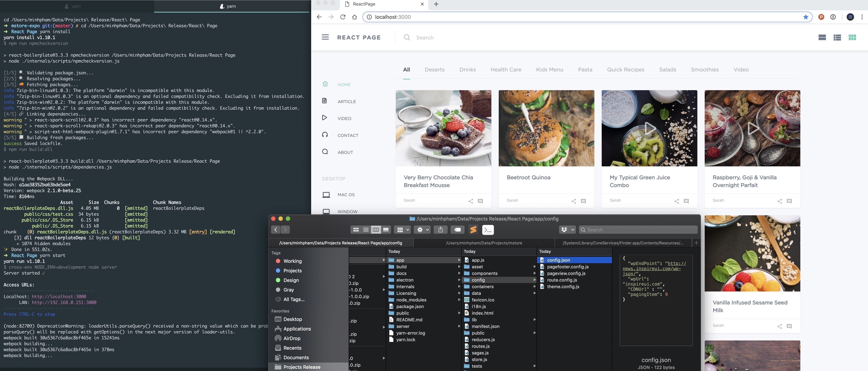The height and width of the screenshot is (371, 868).
Task: Reload the localhost page
Action: 343,17
